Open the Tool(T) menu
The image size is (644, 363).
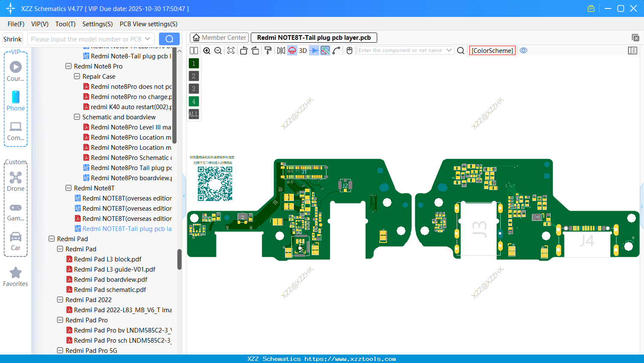65,24
